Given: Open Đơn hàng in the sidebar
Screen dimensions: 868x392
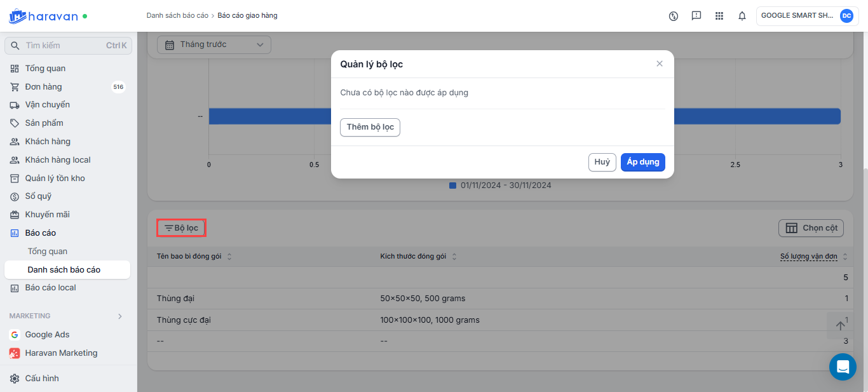Looking at the screenshot, I should coord(43,87).
